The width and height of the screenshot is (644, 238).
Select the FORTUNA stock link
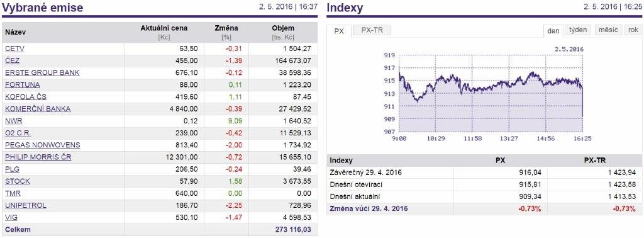23,84
